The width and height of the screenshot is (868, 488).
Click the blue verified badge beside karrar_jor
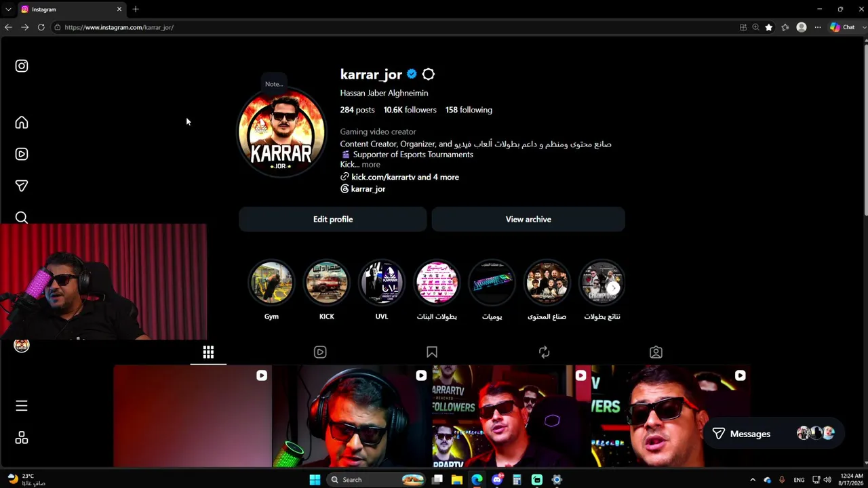(412, 75)
